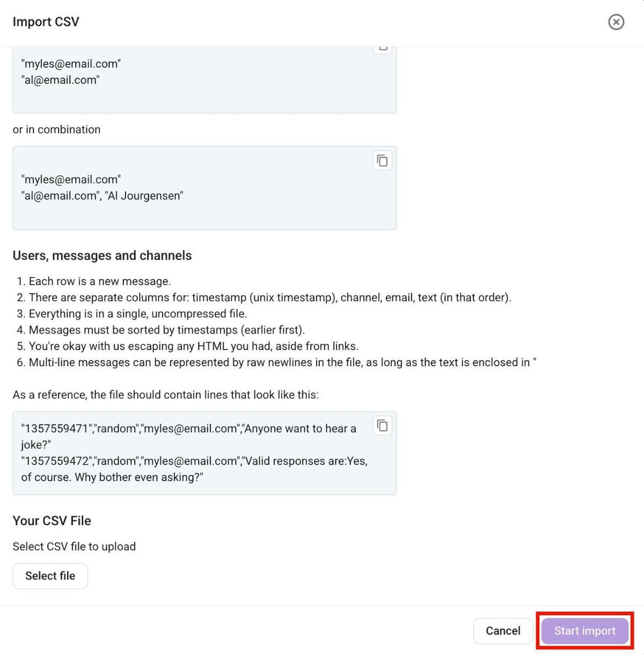
Task: Copy the email-only example at top
Action: [x=382, y=48]
